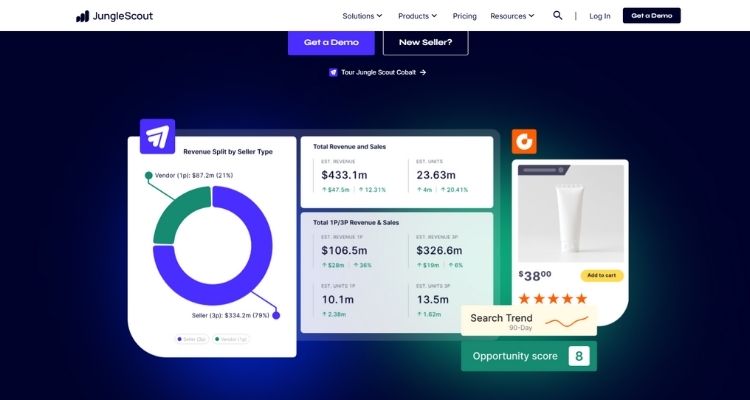Expand the Products dropdown menu

click(417, 16)
